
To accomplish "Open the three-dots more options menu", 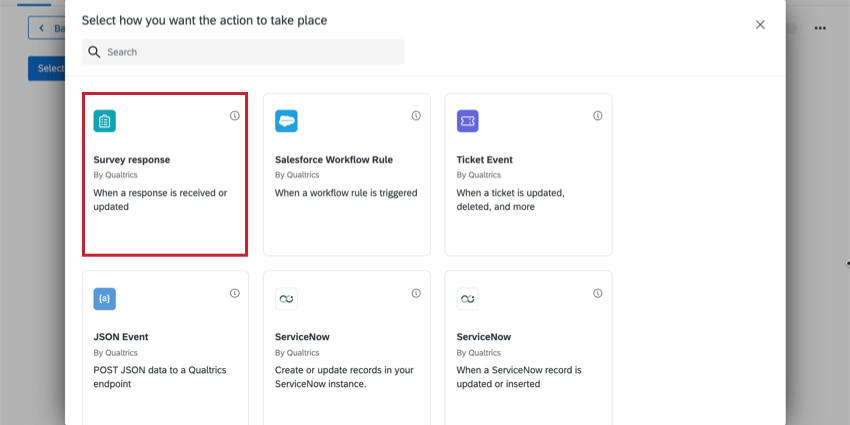I will coord(820,28).
